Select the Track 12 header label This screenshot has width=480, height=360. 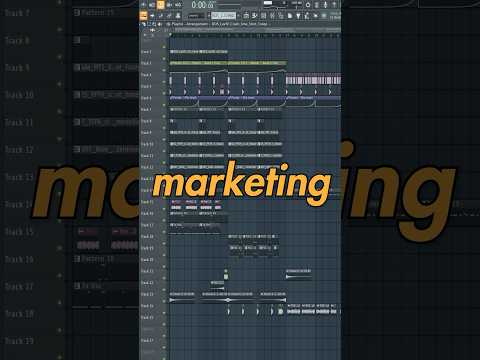(x=147, y=167)
